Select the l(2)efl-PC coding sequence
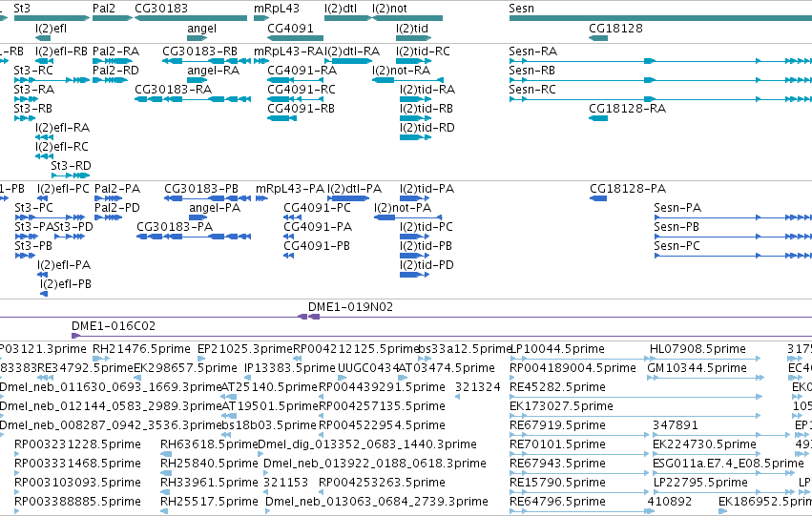The image size is (812, 516). click(x=43, y=198)
